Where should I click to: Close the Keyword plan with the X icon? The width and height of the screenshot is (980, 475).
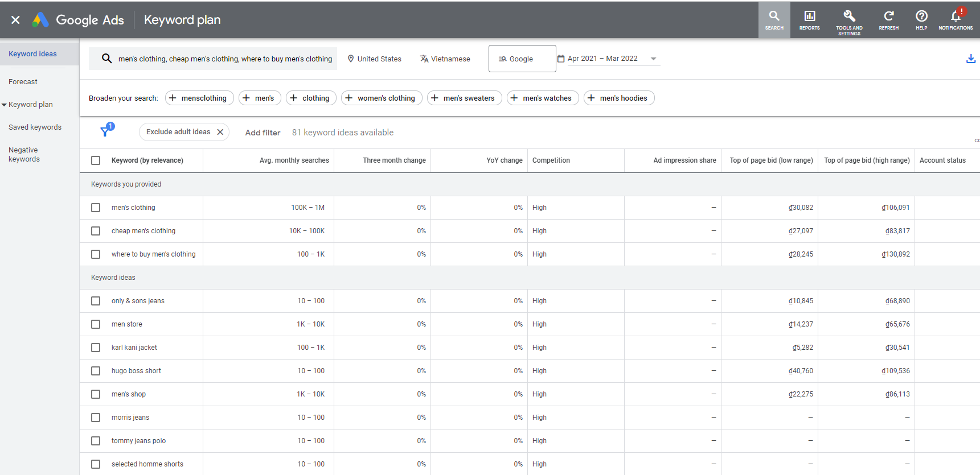click(15, 20)
